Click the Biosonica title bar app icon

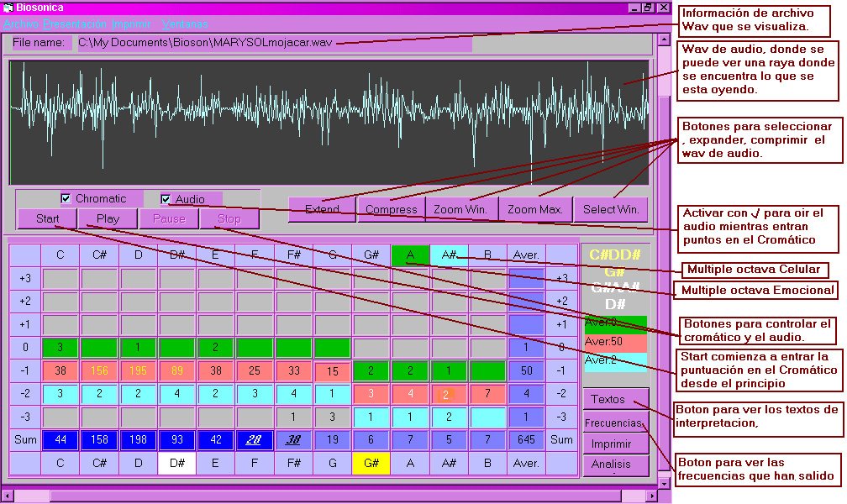pyautogui.click(x=8, y=8)
